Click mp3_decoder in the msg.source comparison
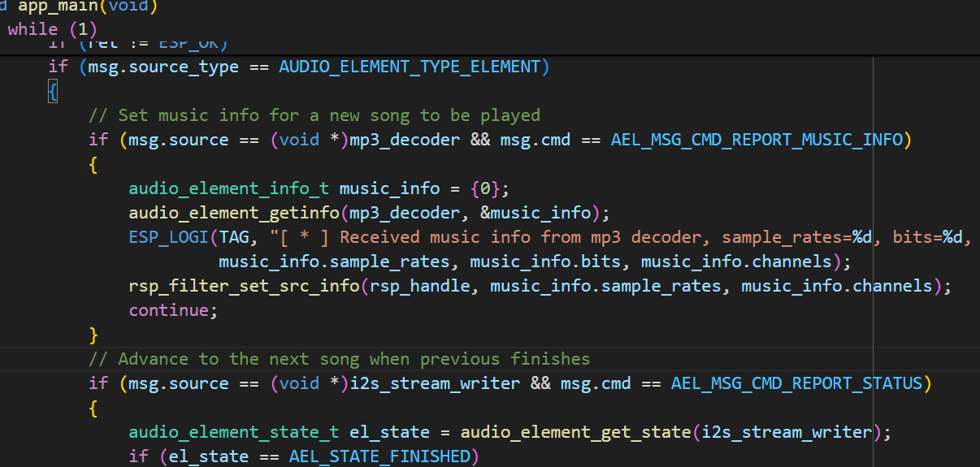 405,140
